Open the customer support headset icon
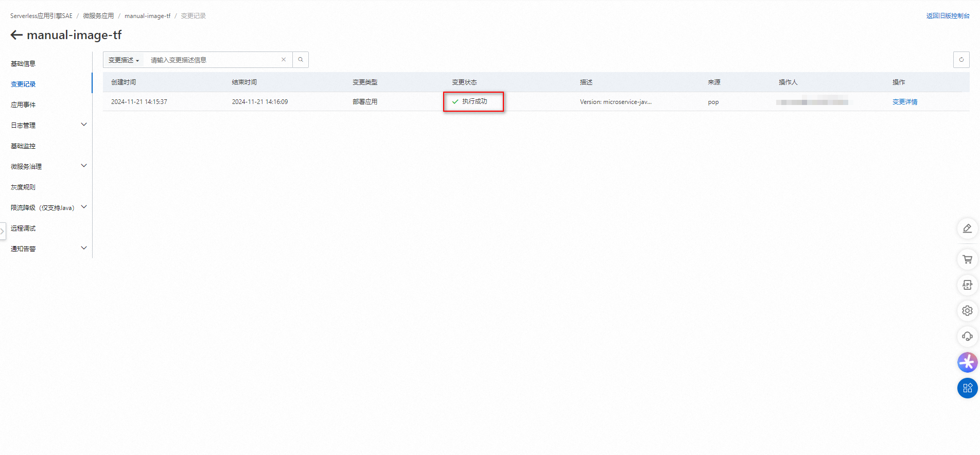The width and height of the screenshot is (980, 455). 967,337
